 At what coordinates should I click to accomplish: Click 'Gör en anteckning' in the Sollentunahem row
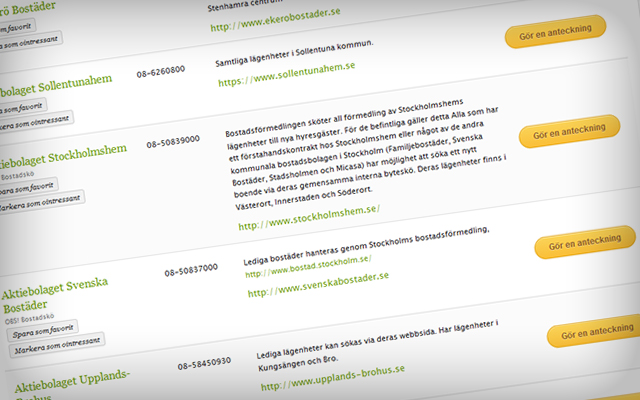556,32
